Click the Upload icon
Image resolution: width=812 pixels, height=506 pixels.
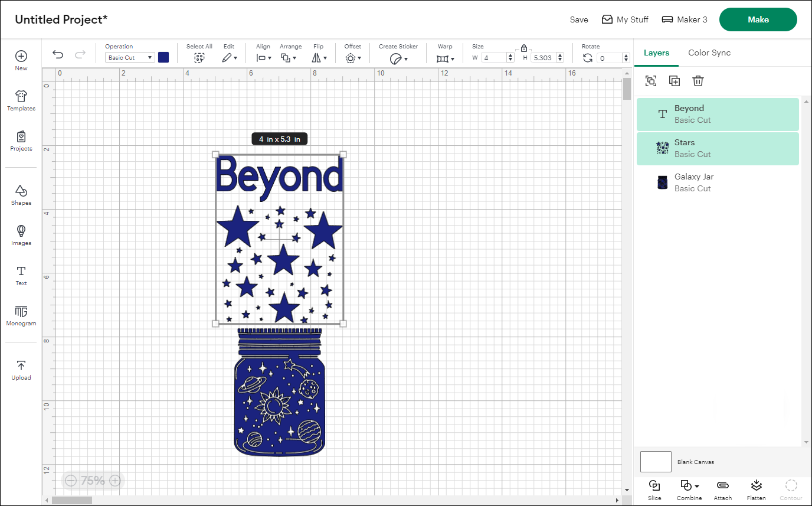coord(21,368)
